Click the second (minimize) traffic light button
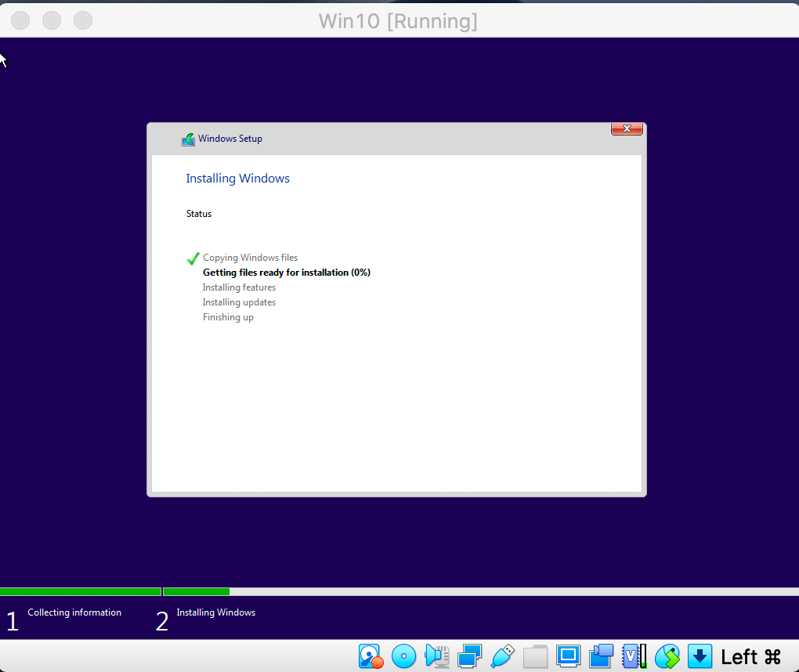Image resolution: width=799 pixels, height=672 pixels. pos(52,20)
